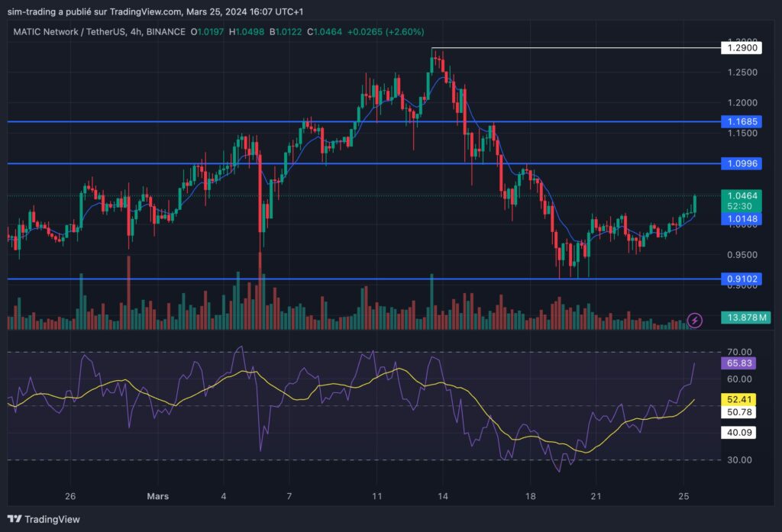Select the 1.1685 blue level label
Image resolution: width=782 pixels, height=532 pixels.
pyautogui.click(x=741, y=121)
